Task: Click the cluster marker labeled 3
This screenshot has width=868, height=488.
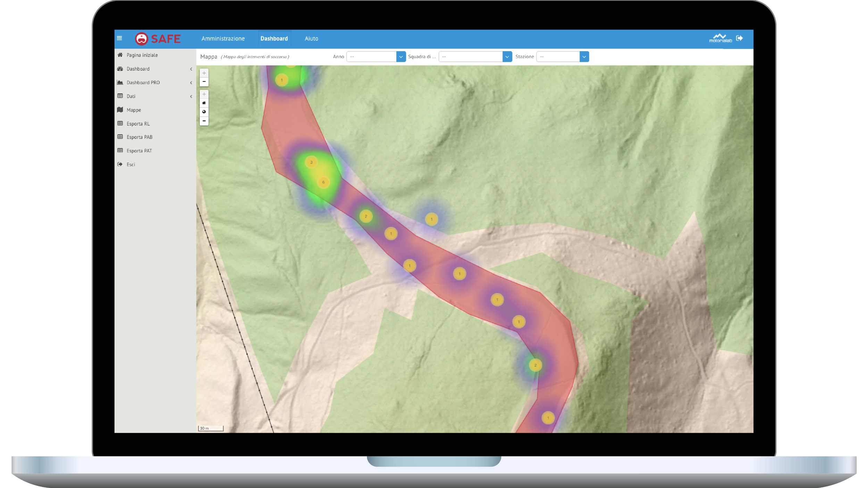Action: 311,162
